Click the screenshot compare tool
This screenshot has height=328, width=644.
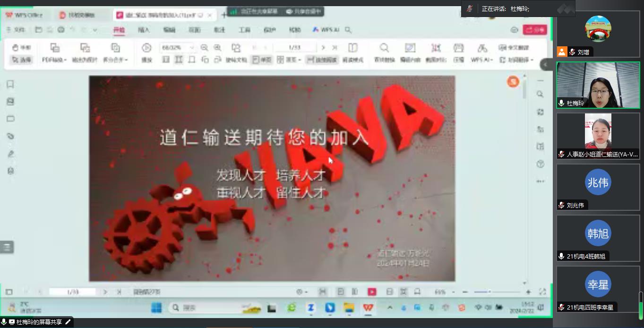click(436, 52)
